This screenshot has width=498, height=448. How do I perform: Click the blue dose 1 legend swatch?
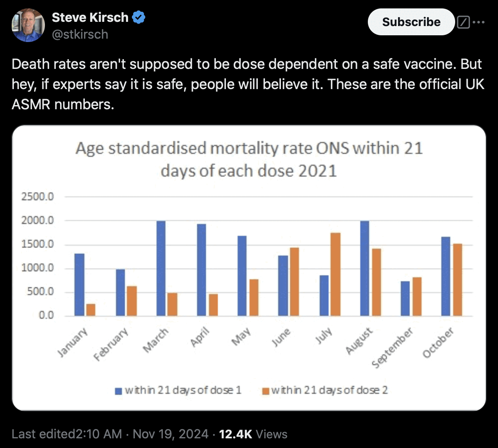[118, 391]
